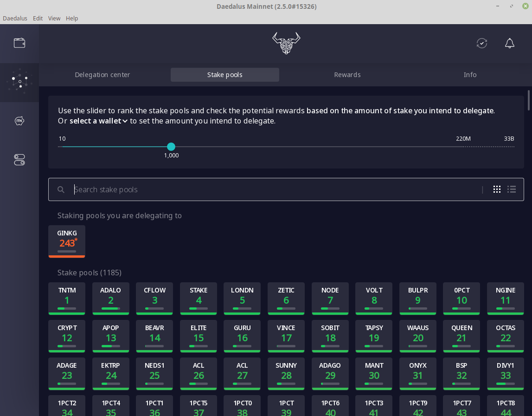The width and height of the screenshot is (532, 416).
Task: Click the slider track near 220M
Action: tap(463, 147)
